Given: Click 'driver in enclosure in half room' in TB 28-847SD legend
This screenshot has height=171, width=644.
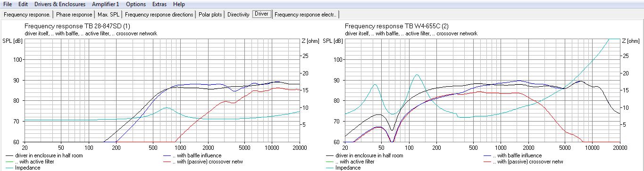Looking at the screenshot, I should click(49, 155).
